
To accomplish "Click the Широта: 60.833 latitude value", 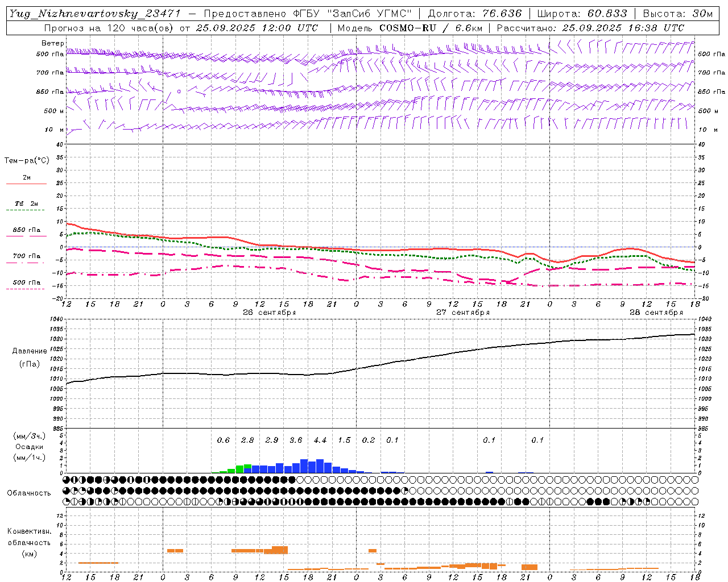I will [582, 14].
